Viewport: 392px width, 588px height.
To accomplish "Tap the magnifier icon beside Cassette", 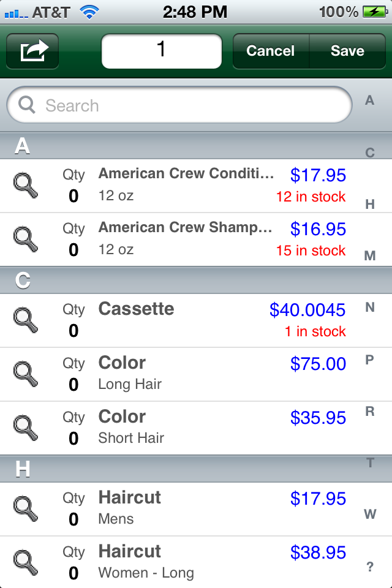I will (26, 320).
